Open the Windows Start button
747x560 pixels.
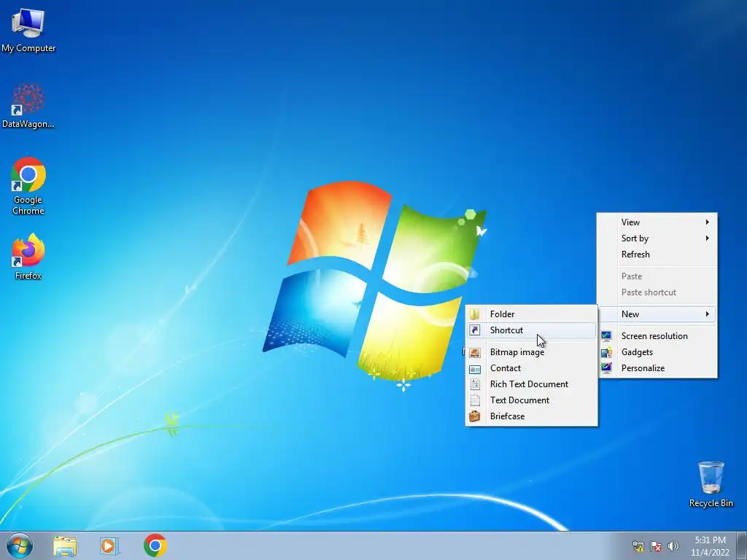[x=20, y=545]
